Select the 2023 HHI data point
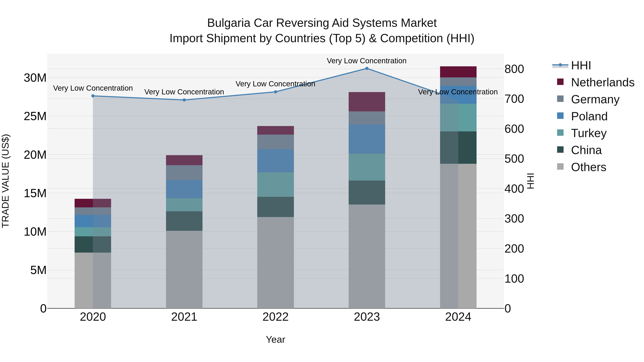Image resolution: width=644 pixels, height=362 pixels. tap(367, 68)
